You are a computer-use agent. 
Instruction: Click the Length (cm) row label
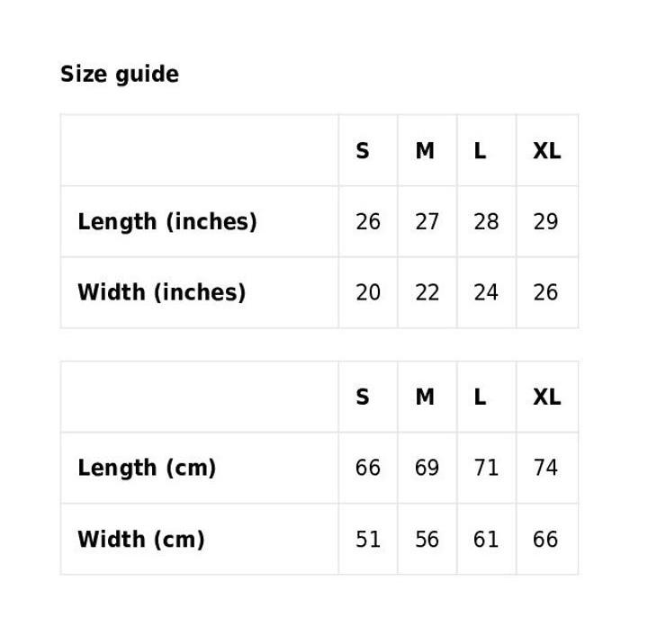pos(147,468)
